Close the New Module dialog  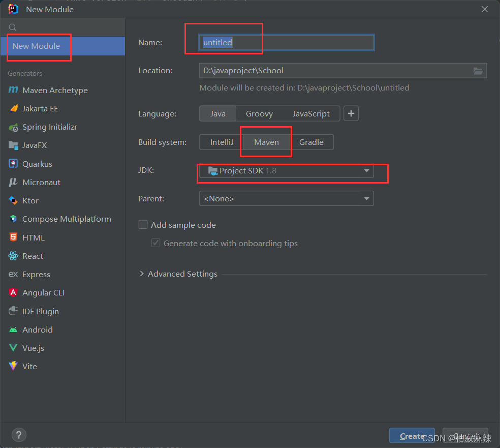(x=485, y=9)
